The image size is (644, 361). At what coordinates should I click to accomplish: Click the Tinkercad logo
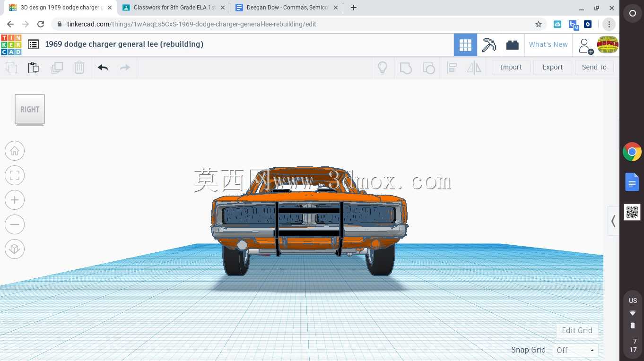point(11,44)
